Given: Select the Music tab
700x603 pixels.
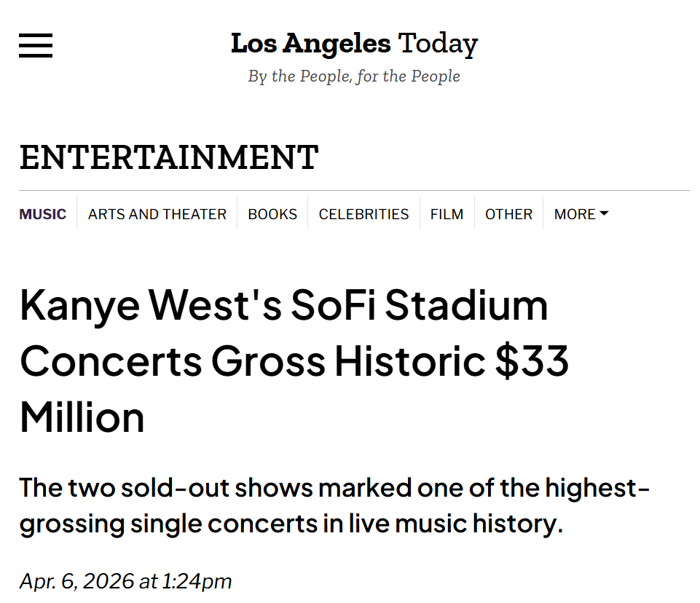Looking at the screenshot, I should click(x=42, y=214).
